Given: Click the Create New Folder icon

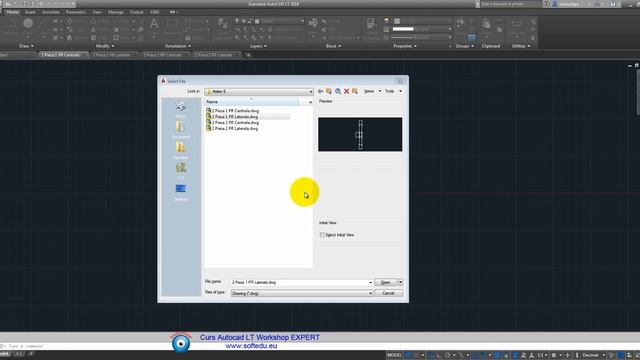Looking at the screenshot, I should [355, 91].
